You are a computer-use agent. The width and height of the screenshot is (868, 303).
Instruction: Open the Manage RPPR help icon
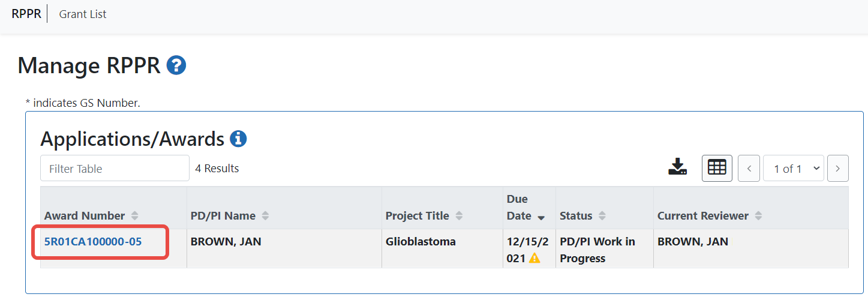point(176,65)
